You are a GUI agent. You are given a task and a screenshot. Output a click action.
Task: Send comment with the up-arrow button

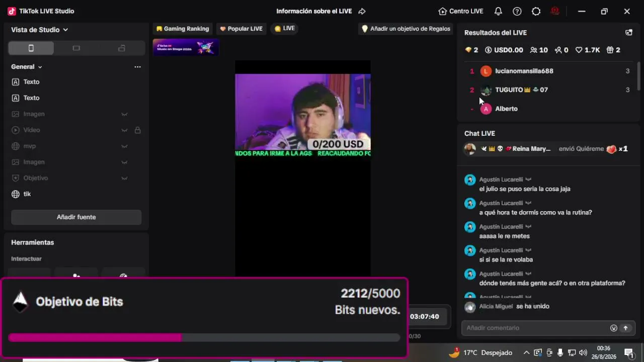626,328
